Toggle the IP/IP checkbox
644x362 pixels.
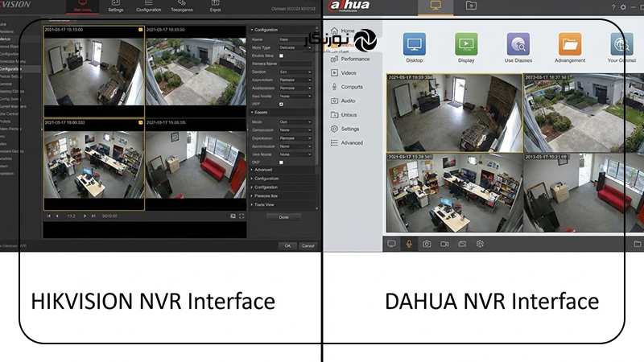[281, 104]
